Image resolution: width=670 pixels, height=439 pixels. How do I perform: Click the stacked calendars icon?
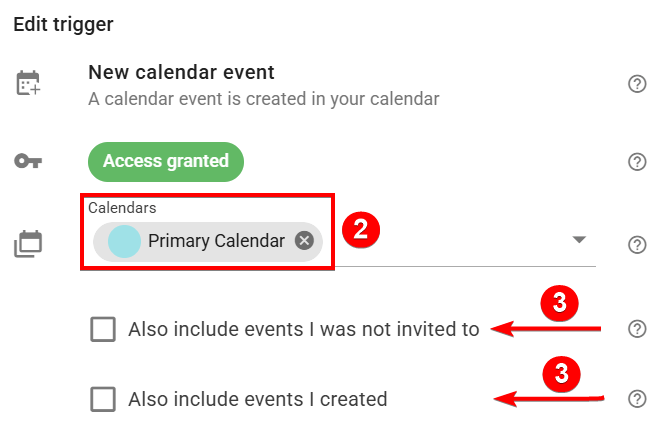[x=28, y=243]
